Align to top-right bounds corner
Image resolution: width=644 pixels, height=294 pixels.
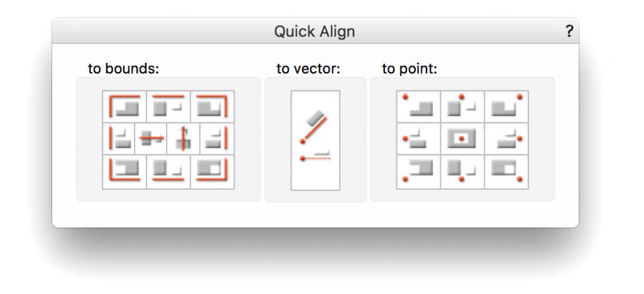point(213,107)
